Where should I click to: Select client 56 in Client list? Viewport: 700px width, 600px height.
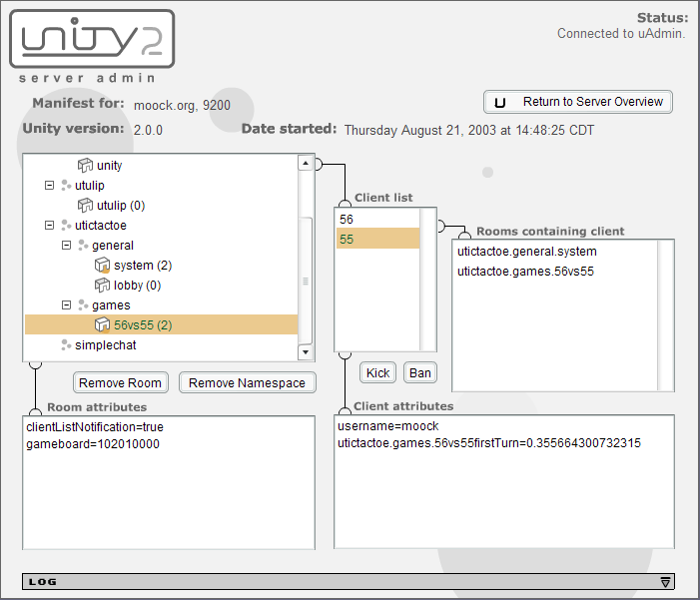click(377, 220)
